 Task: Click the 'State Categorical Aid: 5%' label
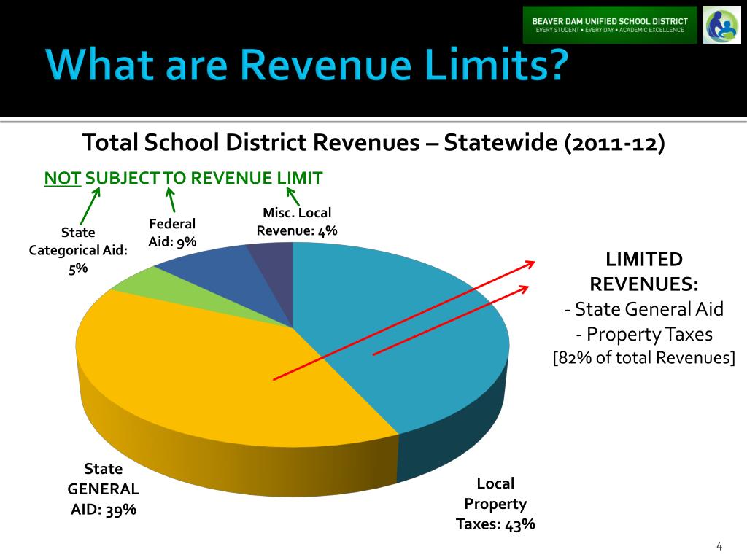click(78, 250)
